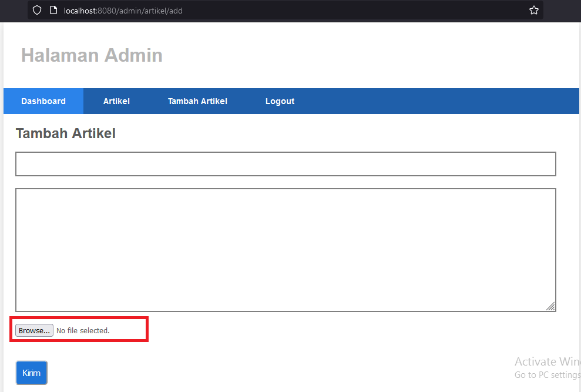Click the shield tracking protection icon
Screen dimensions: 581x392
tap(37, 11)
